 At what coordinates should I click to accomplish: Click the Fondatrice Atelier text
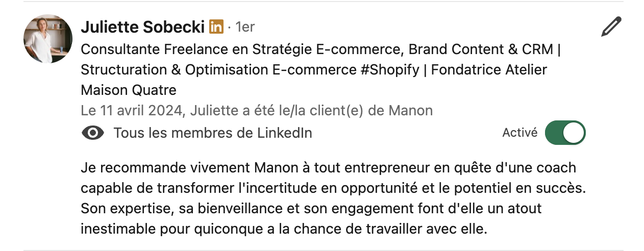[489, 70]
